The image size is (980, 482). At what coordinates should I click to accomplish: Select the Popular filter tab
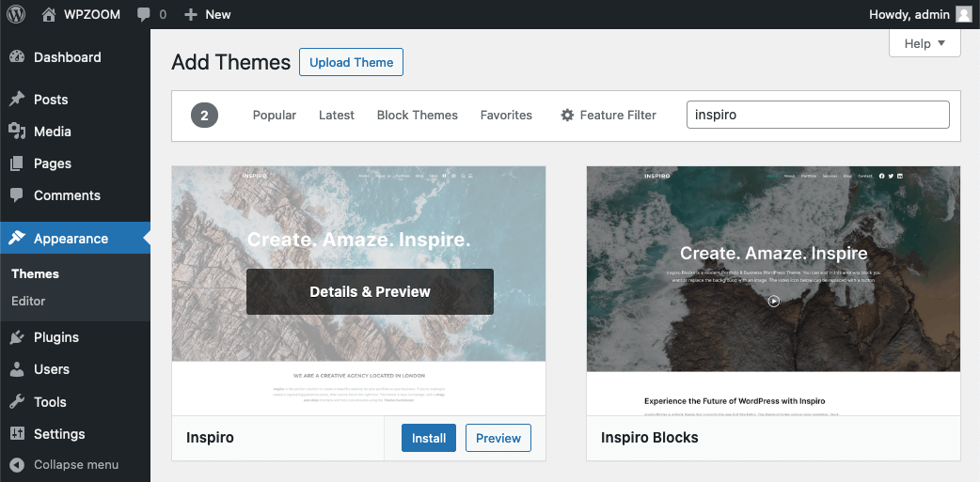(275, 115)
